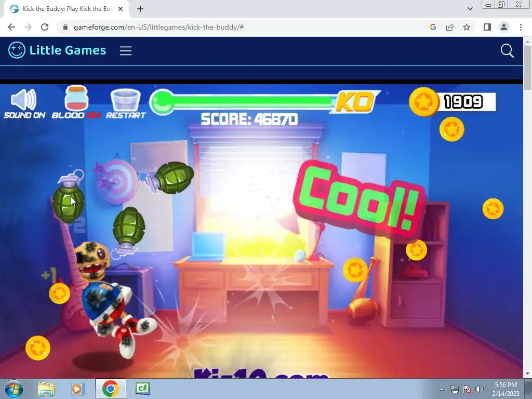Screen dimensions: 532x399
Task: Share this page via share icon
Action: pos(450,27)
